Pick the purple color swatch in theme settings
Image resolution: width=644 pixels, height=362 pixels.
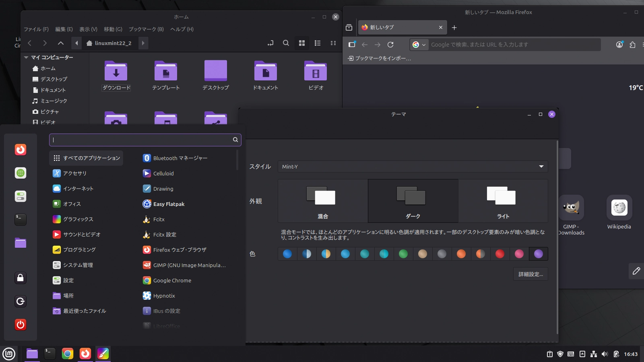pos(539,254)
